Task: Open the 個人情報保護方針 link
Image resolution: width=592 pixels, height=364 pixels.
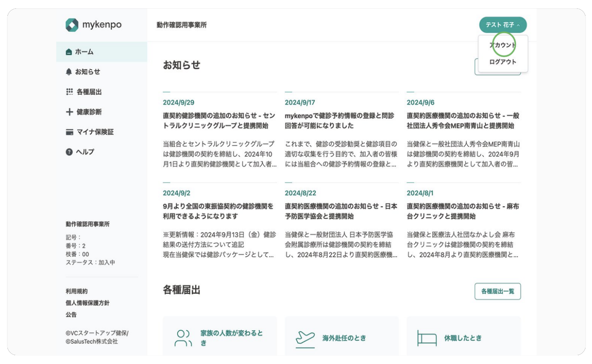Action: click(x=87, y=303)
